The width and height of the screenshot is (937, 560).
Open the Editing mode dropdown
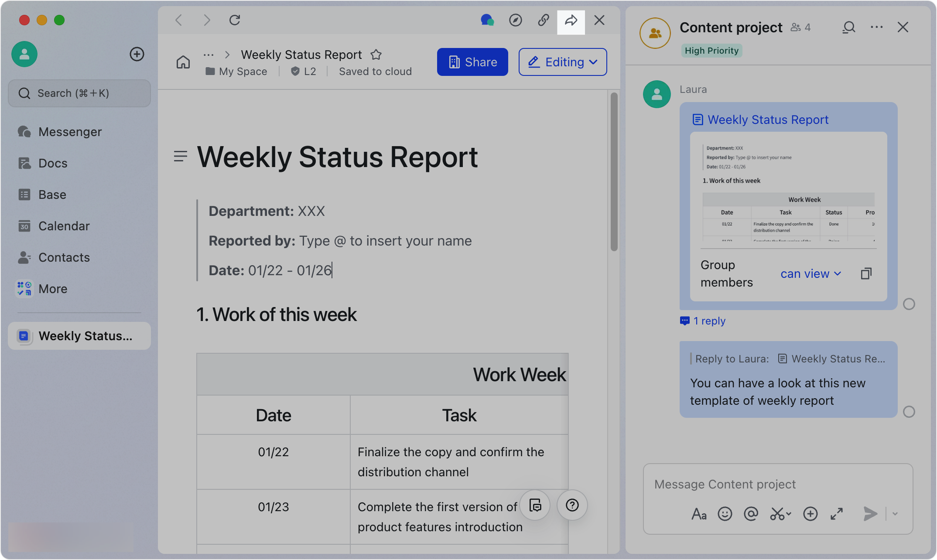click(x=562, y=62)
